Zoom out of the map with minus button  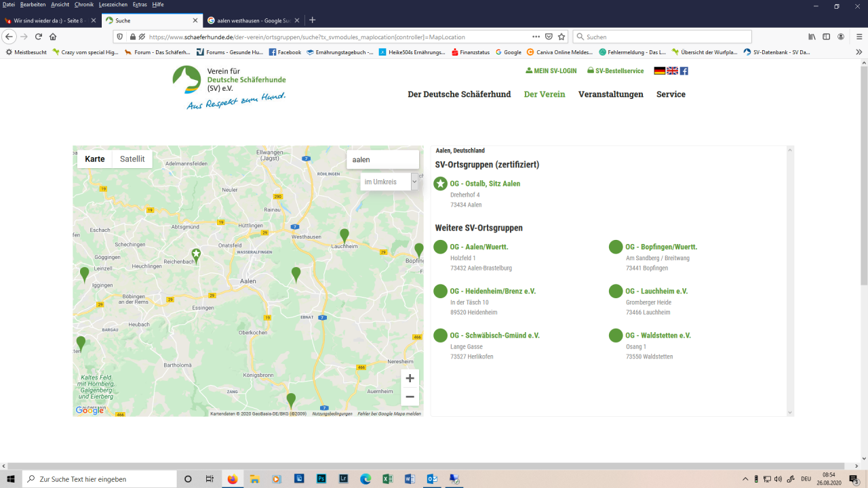[x=410, y=396]
